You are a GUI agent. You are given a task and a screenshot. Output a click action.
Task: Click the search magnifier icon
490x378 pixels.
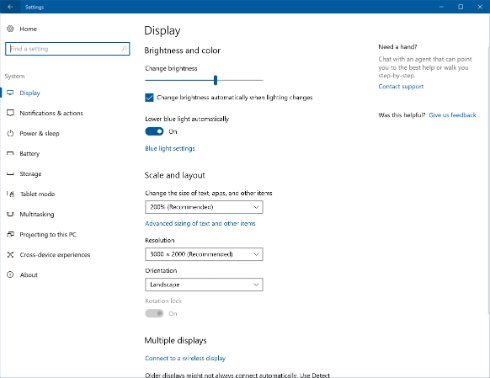click(124, 49)
